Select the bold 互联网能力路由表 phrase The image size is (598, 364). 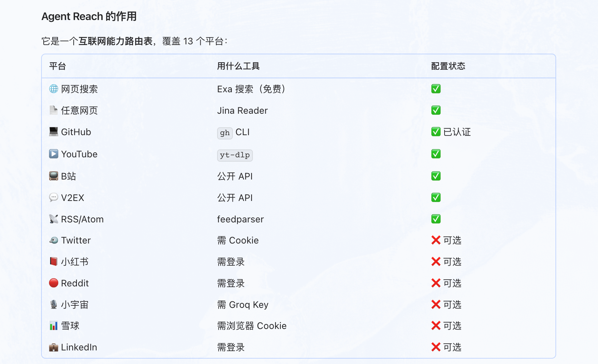(x=116, y=41)
